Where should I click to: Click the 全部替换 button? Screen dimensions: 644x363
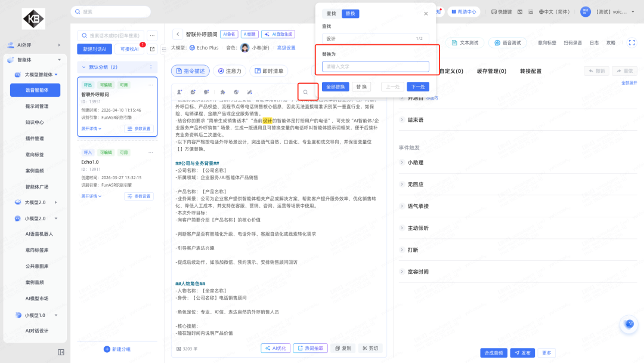[x=335, y=87]
